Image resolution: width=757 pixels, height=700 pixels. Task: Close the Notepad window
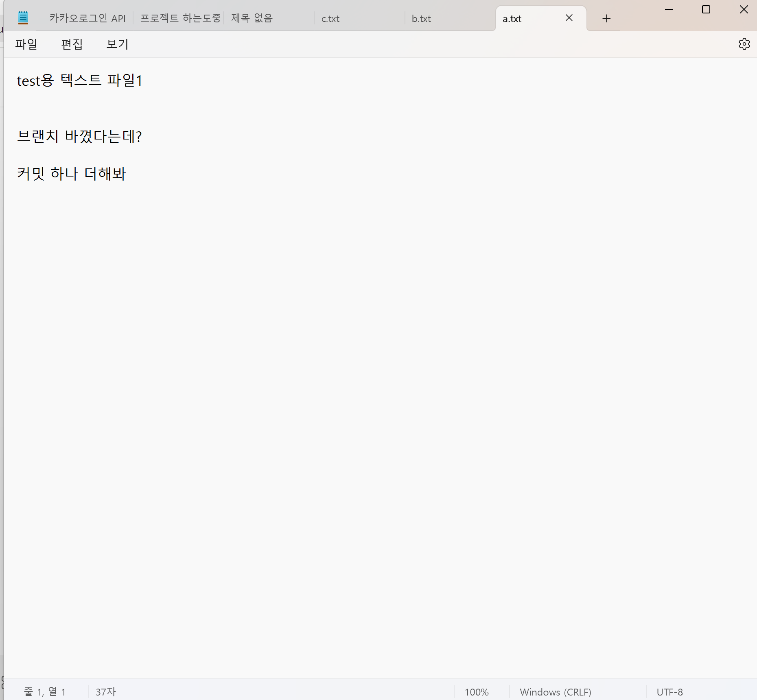[x=744, y=9]
